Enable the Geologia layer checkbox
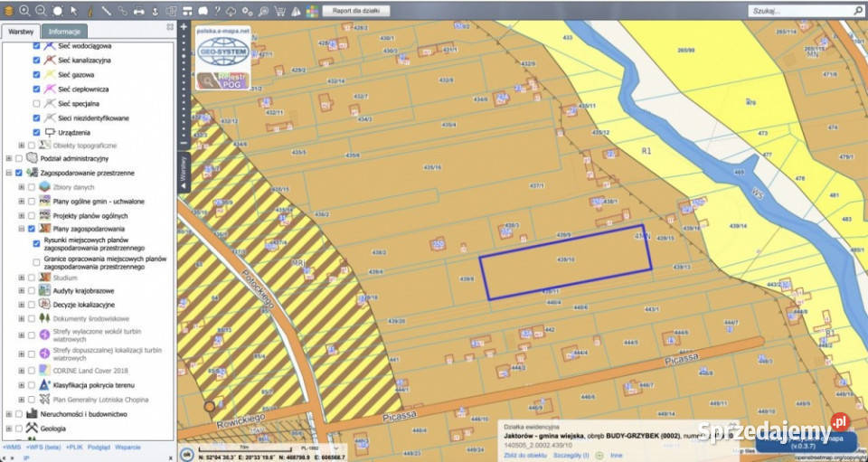Image resolution: width=868 pixels, height=462 pixels. point(19,429)
